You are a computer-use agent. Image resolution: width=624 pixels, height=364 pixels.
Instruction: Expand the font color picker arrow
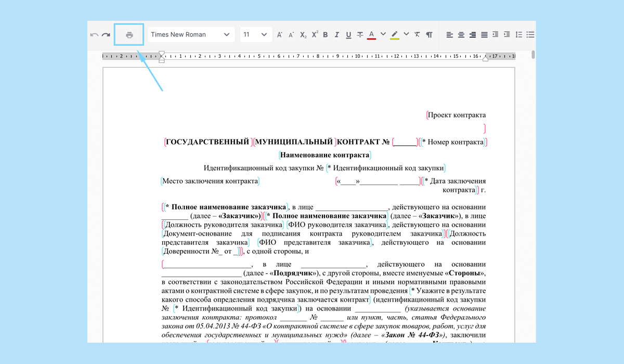(383, 34)
